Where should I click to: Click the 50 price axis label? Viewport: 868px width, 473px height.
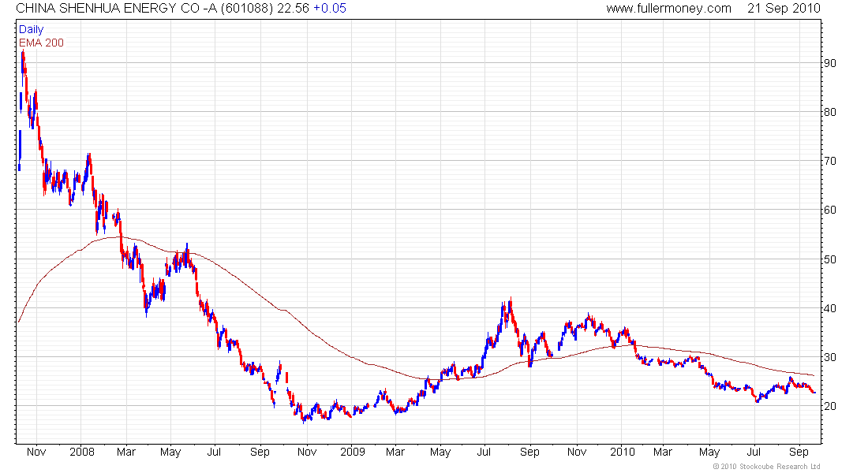click(830, 259)
